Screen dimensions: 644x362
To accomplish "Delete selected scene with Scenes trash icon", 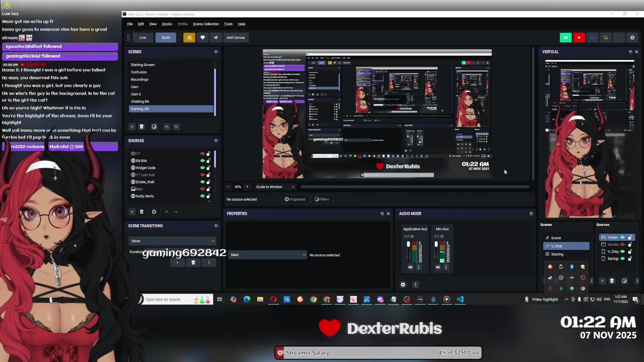I will 141,127.
